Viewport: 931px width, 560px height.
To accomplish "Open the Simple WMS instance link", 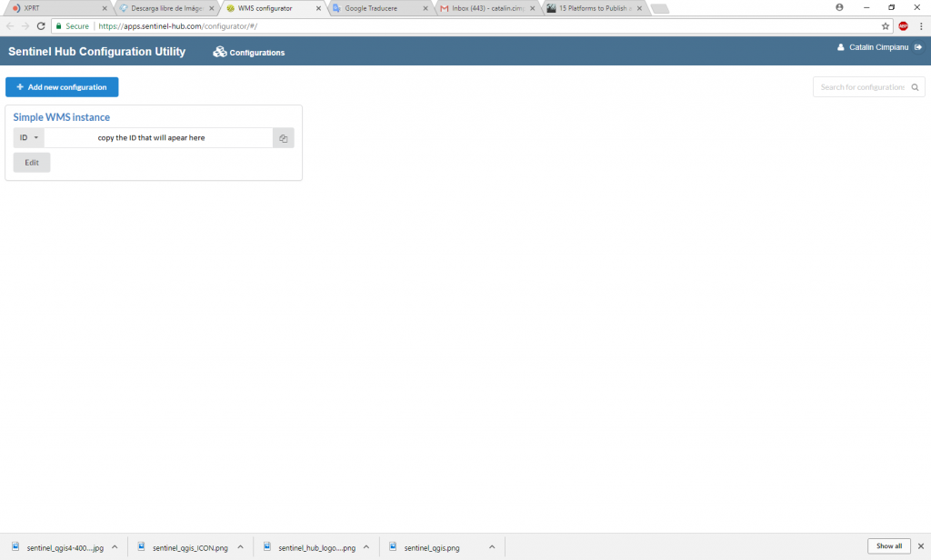I will click(x=62, y=117).
